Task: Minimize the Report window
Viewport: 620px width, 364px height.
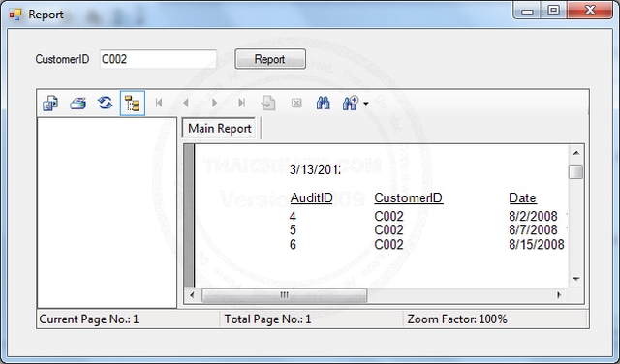Action: point(527,11)
